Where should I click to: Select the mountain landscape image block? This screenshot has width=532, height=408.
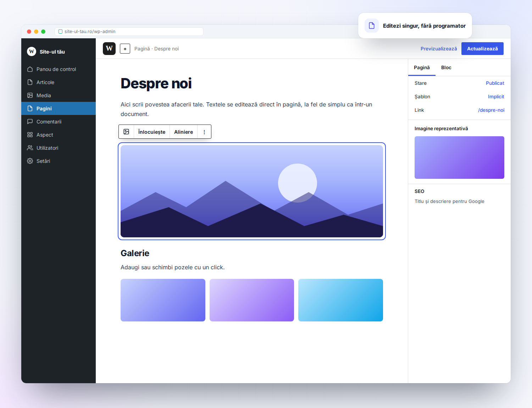(x=252, y=191)
